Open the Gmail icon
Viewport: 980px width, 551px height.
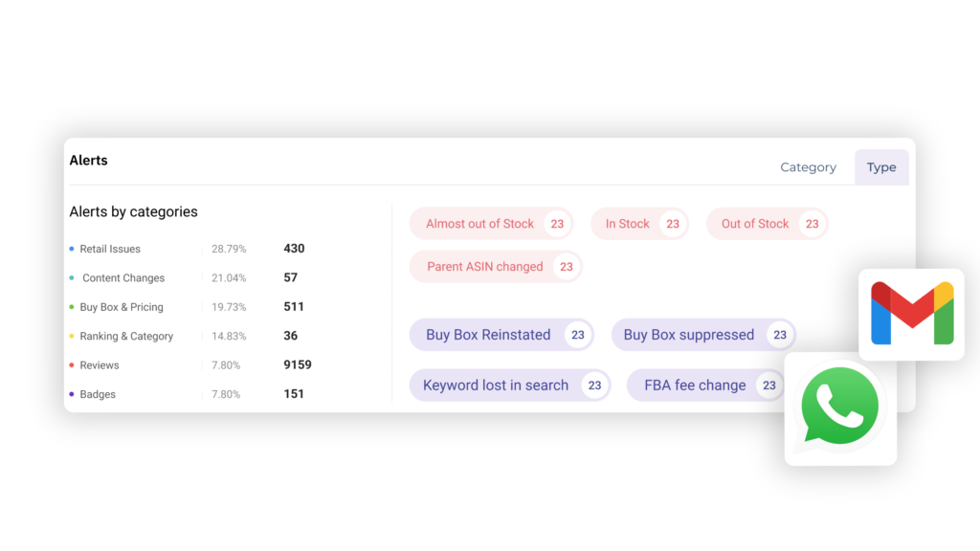point(911,314)
